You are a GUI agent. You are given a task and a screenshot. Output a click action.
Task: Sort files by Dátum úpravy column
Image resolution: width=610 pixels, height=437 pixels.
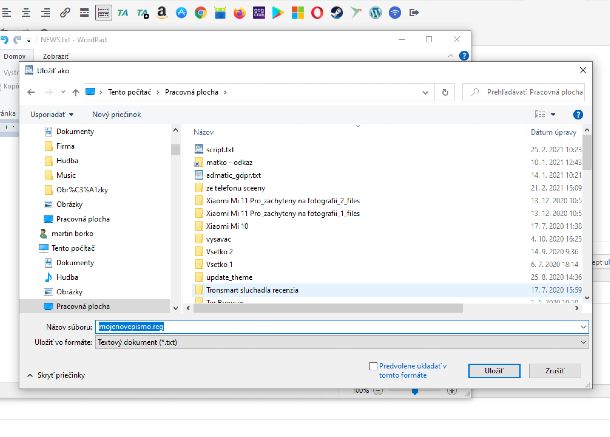point(553,132)
